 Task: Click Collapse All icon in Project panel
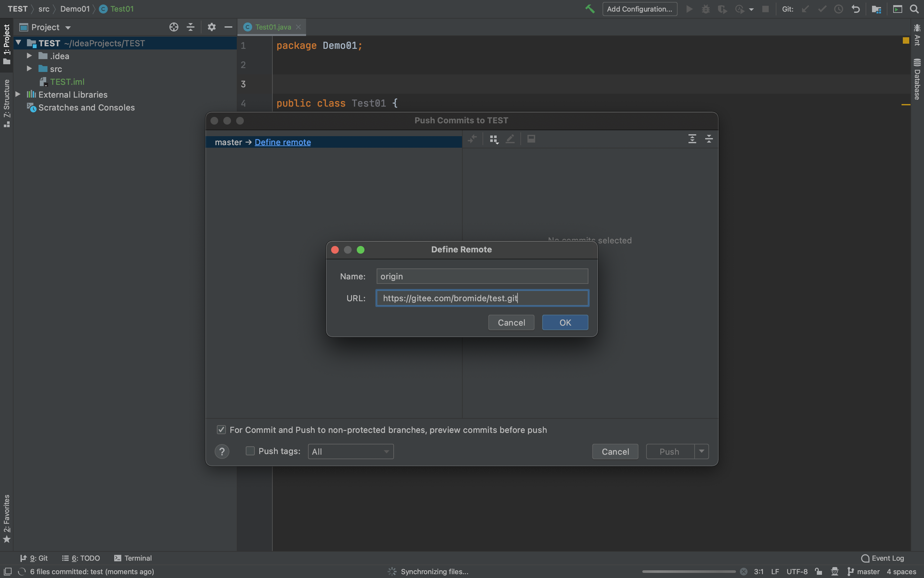191,27
